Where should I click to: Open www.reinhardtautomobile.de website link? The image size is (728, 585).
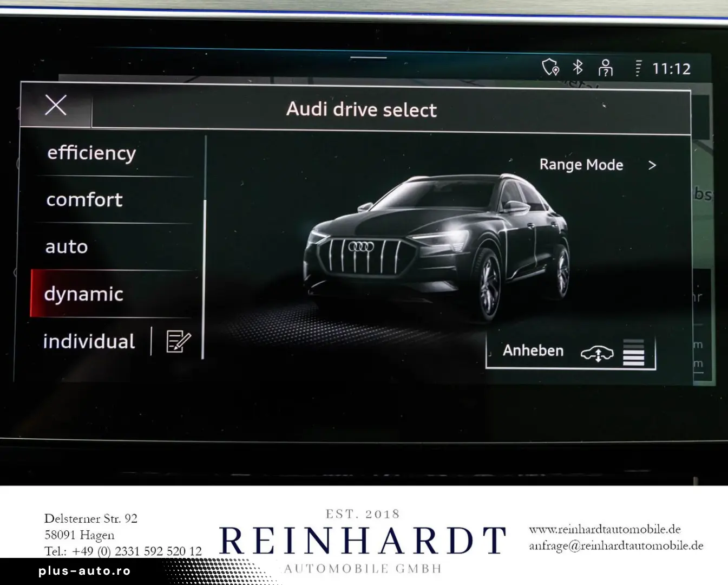pos(605,529)
